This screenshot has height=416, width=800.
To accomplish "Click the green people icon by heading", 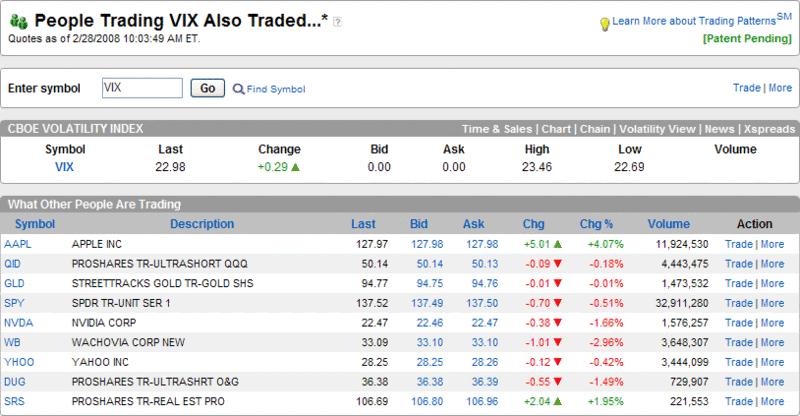I will pyautogui.click(x=19, y=21).
